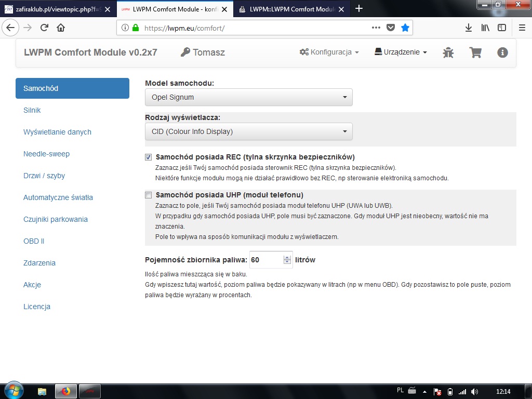The width and height of the screenshot is (532, 399).
Task: Enable Samochód posiada UHP checkbox
Action: click(x=149, y=195)
